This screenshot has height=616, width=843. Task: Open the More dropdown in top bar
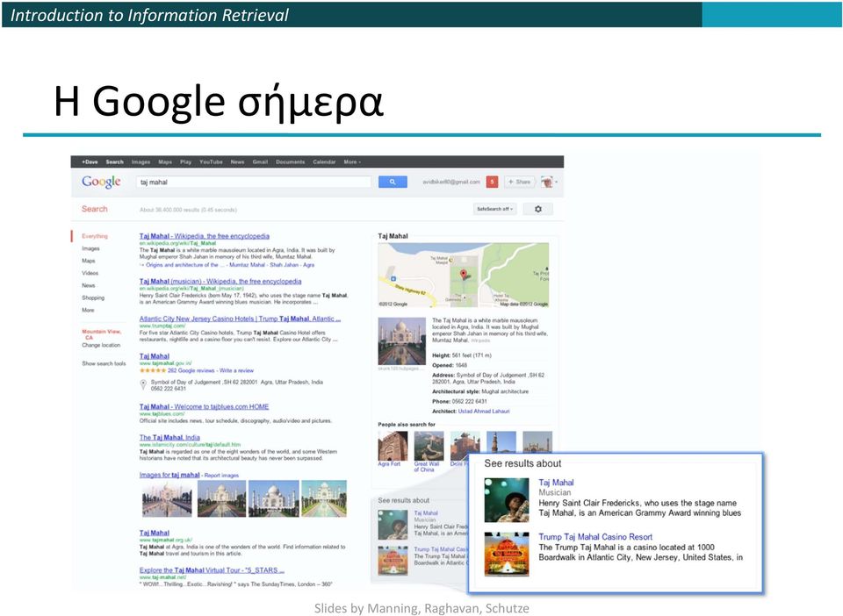point(352,161)
